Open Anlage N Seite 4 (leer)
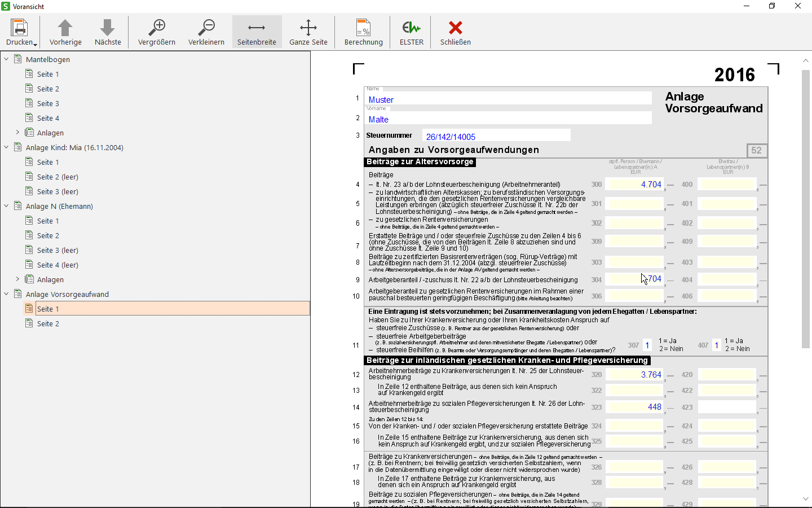The image size is (812, 508). click(x=58, y=265)
